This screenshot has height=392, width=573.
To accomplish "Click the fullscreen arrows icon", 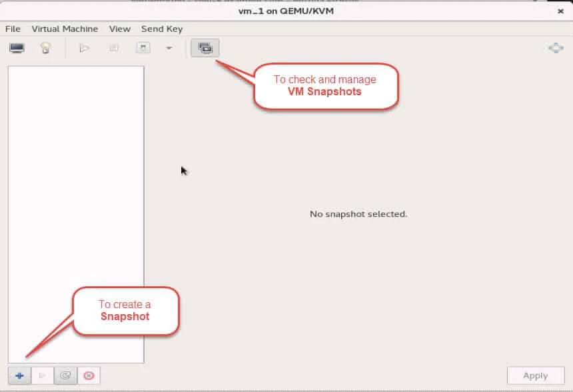I will click(x=555, y=47).
